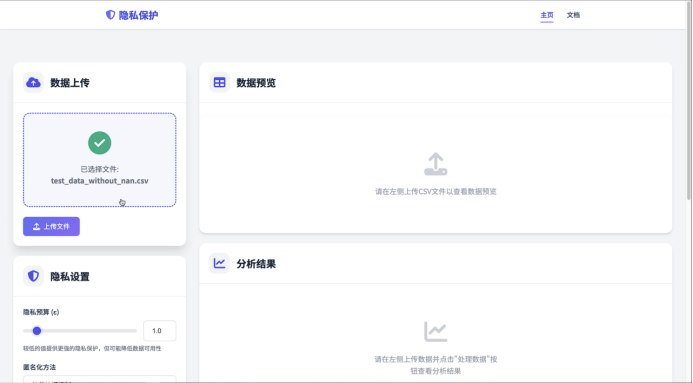Click the table icon beside 数据预览
The height and width of the screenshot is (383, 693).
click(x=219, y=82)
